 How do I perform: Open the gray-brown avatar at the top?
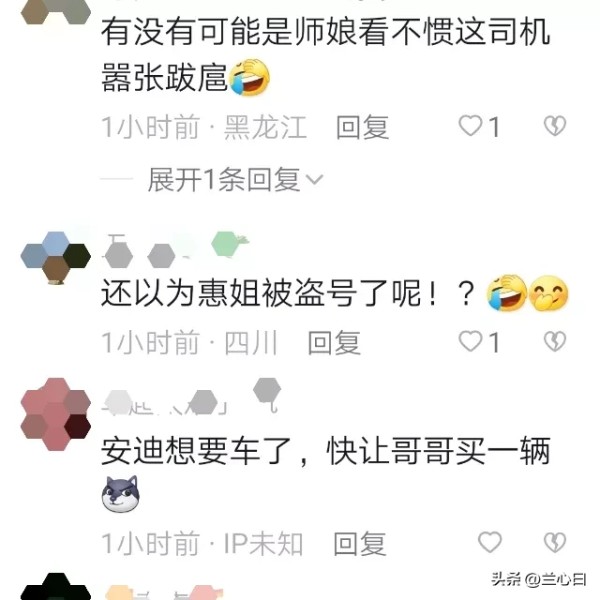click(x=55, y=11)
